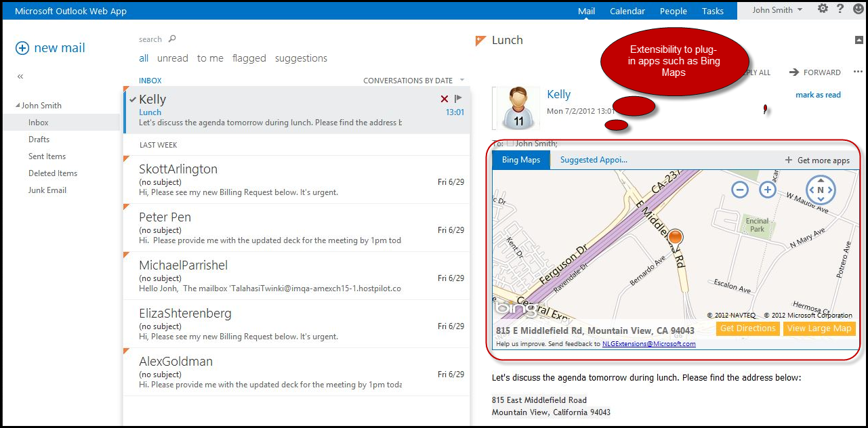The height and width of the screenshot is (428, 868).
Task: Show flagged messages only
Action: click(x=249, y=58)
